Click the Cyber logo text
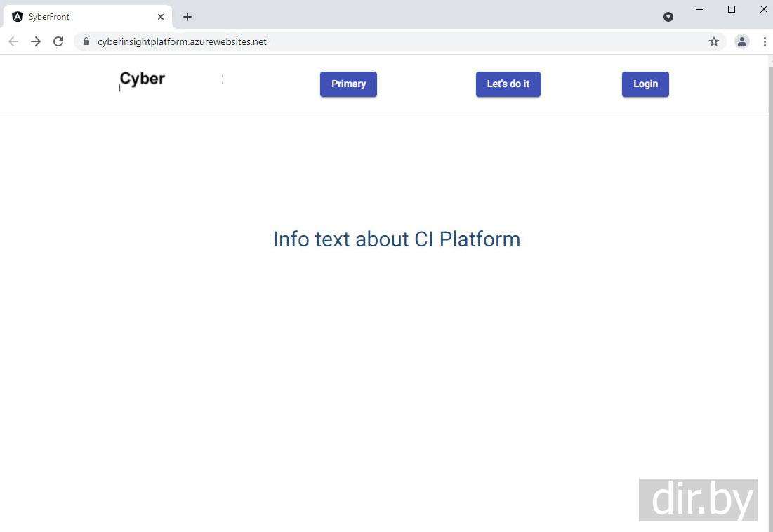 coord(143,79)
